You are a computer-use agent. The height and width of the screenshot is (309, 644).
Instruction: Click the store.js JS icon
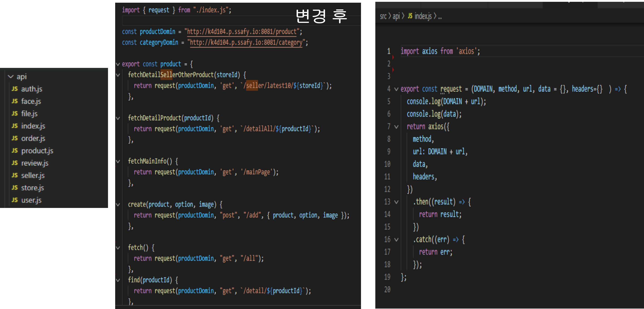click(15, 188)
